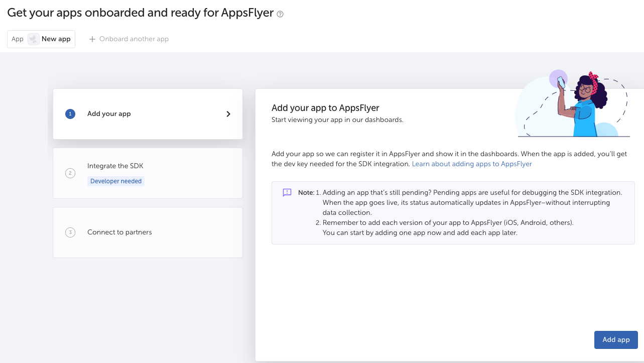Click the Onboard another app text
Image resolution: width=644 pixels, height=363 pixels.
tap(134, 39)
